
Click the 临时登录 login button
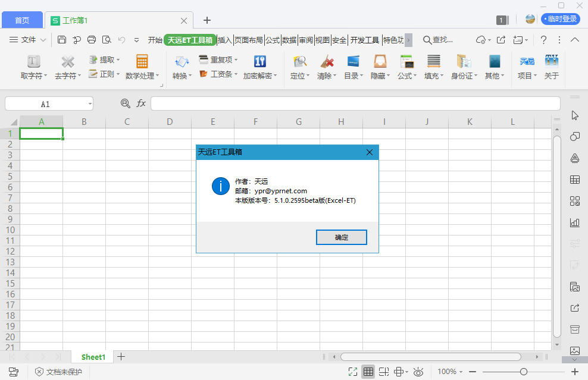pos(561,19)
